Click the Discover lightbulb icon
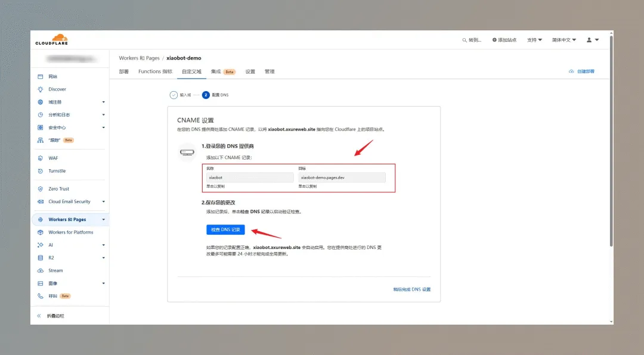The width and height of the screenshot is (644, 355). 41,89
